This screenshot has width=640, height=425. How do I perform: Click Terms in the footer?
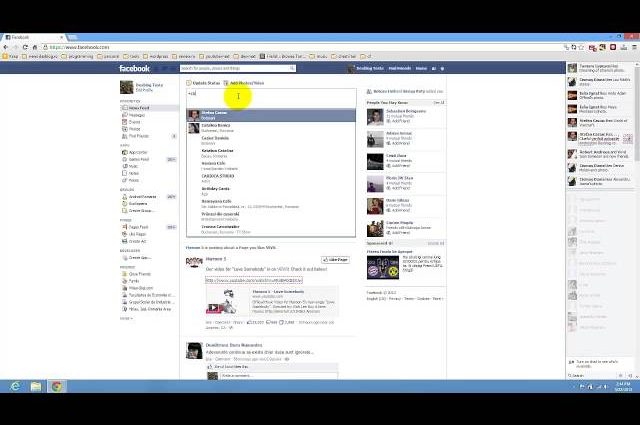(x=409, y=299)
